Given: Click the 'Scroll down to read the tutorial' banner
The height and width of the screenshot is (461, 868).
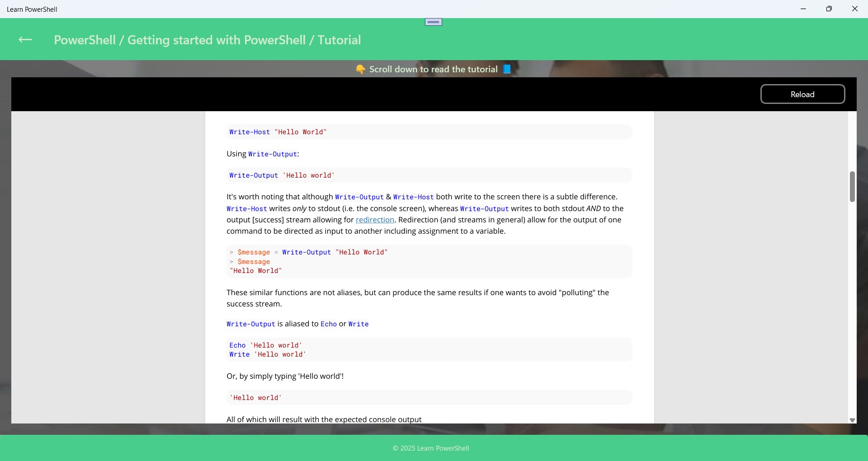Looking at the screenshot, I should tap(433, 69).
